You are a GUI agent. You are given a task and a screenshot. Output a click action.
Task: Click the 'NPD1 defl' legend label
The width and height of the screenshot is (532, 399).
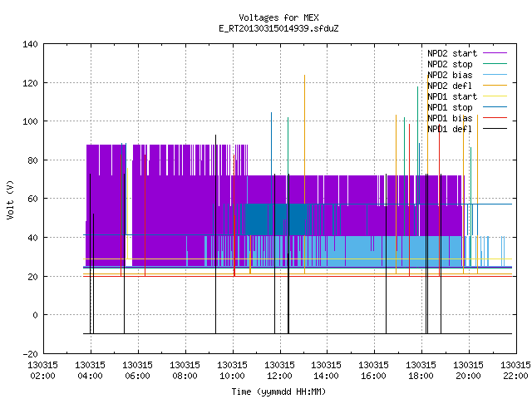(450, 130)
